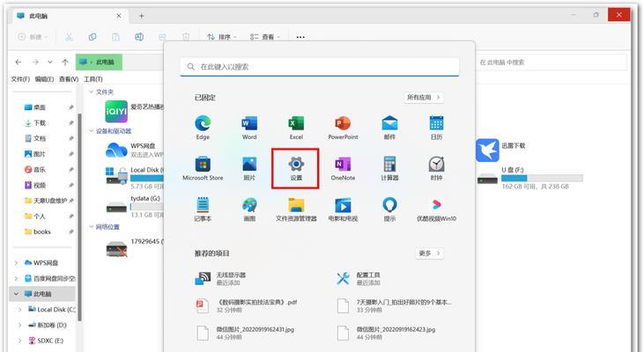The width and height of the screenshot is (644, 352).
Task: Expand the SDXC (E:) tree node
Action: [19, 341]
